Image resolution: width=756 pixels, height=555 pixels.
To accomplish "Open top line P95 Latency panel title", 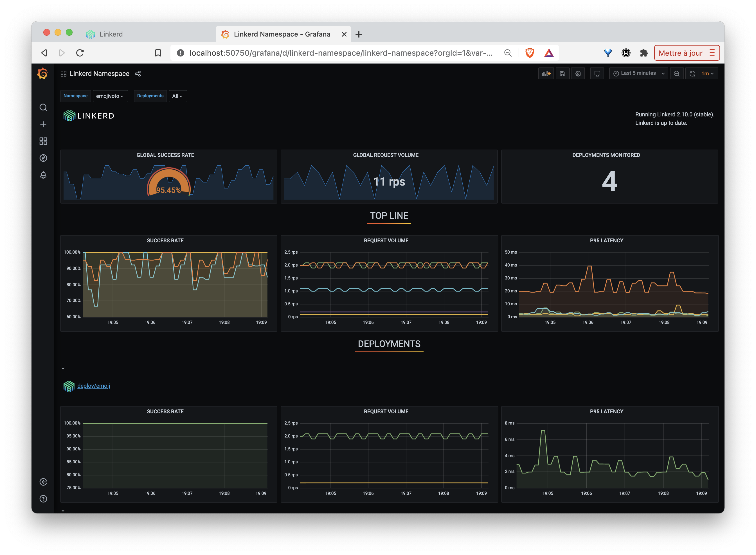I will (606, 241).
